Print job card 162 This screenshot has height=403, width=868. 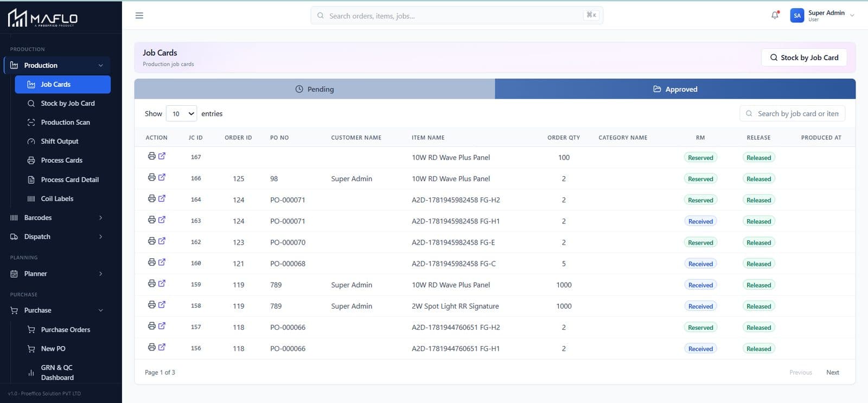click(151, 241)
